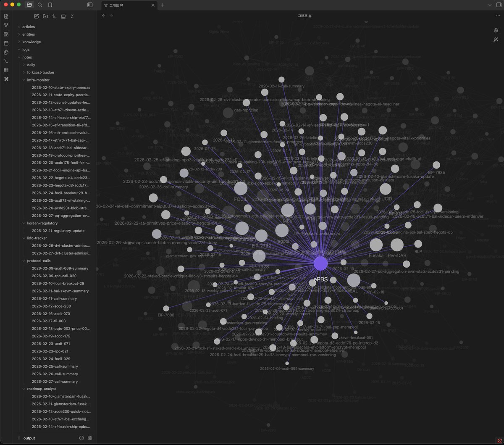Open note 2026-02-24-focil-029

(x=51, y=359)
